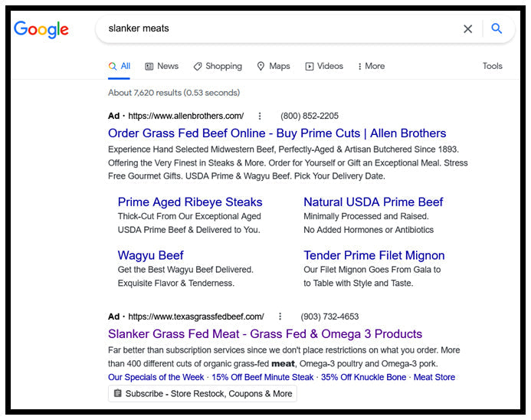Switch to the Shopping tab
The image size is (531, 420).
pos(218,67)
